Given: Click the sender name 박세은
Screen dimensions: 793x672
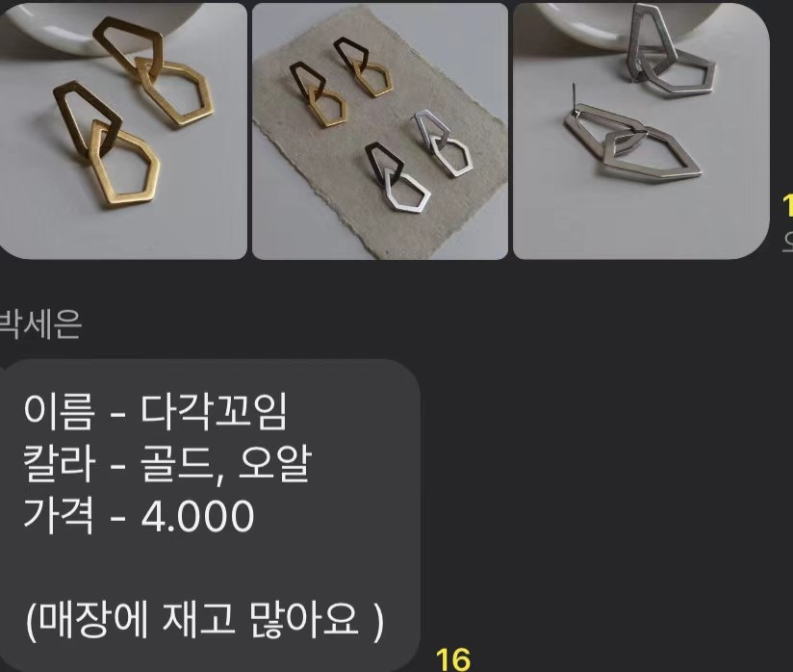Looking at the screenshot, I should click(39, 324).
